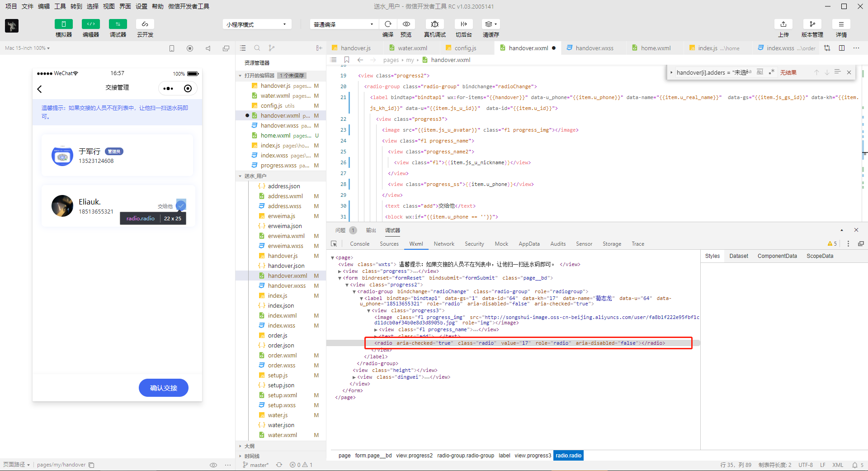Click the simulator record icon
The image size is (868, 471).
point(190,48)
